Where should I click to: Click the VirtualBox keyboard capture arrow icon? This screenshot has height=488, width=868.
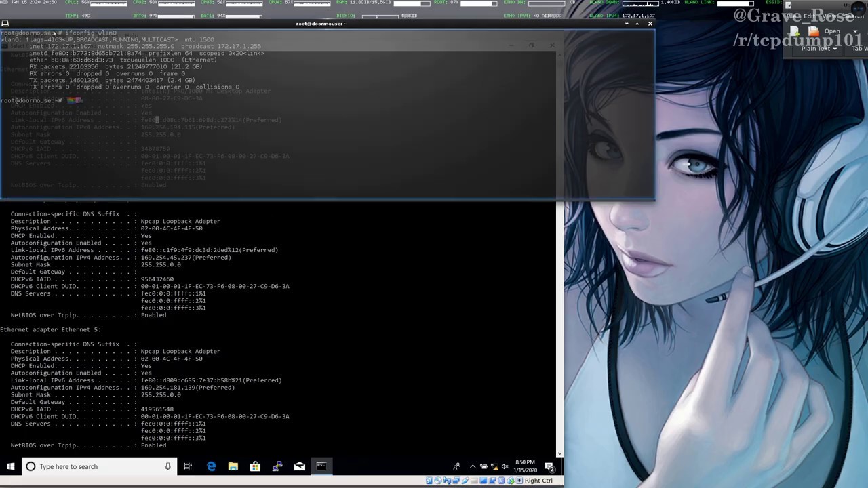[519, 481]
